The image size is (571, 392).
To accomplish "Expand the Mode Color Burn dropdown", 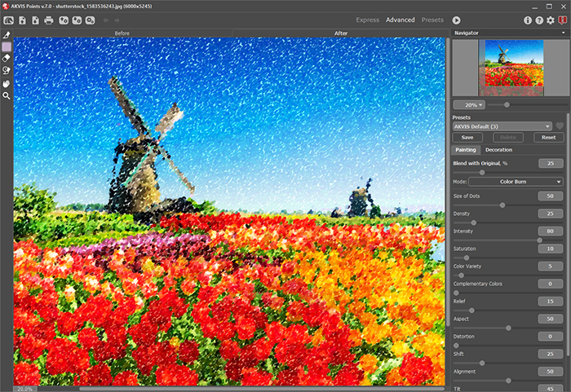I will 516,181.
